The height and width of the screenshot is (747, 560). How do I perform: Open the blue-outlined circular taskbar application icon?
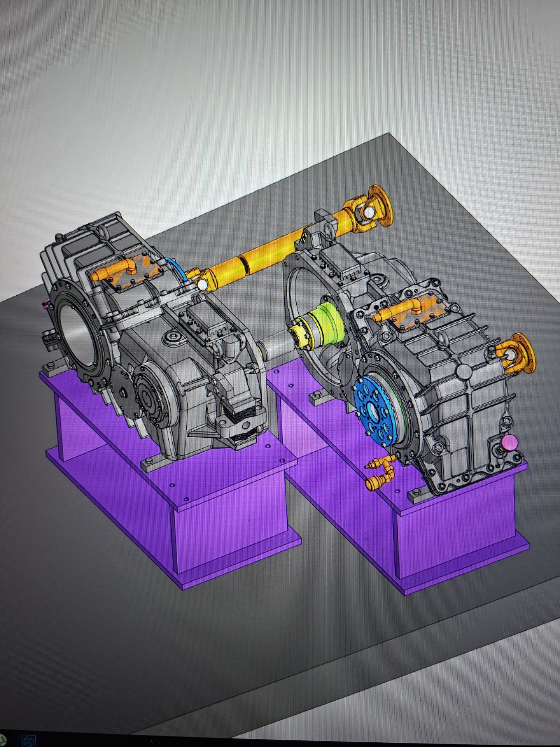tap(30, 742)
